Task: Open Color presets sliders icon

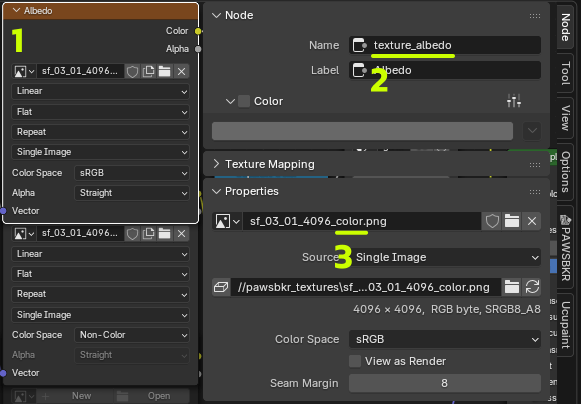Action: click(x=514, y=101)
